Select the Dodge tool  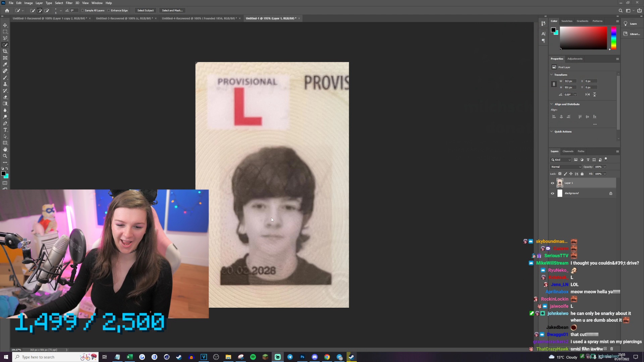click(x=5, y=117)
